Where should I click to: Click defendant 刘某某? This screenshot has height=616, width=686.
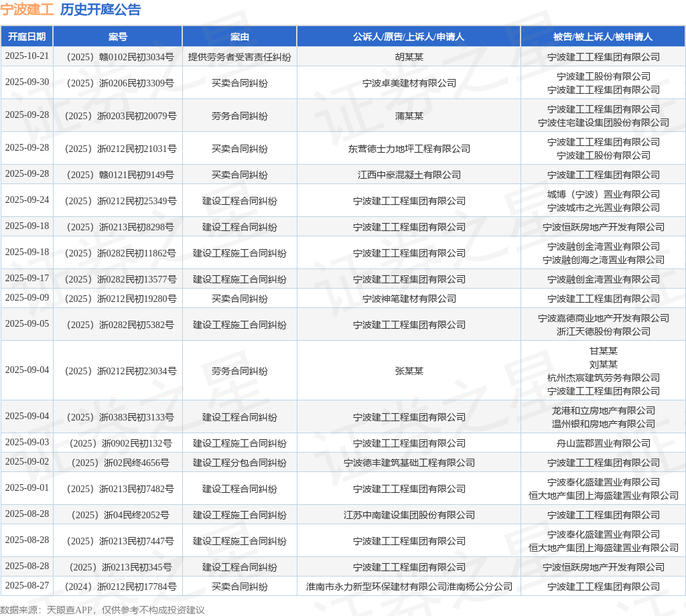603,365
